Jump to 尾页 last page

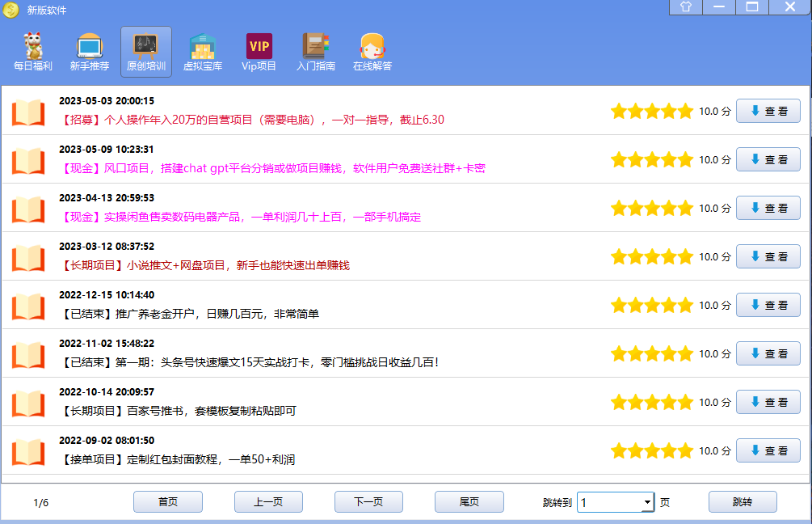click(469, 502)
